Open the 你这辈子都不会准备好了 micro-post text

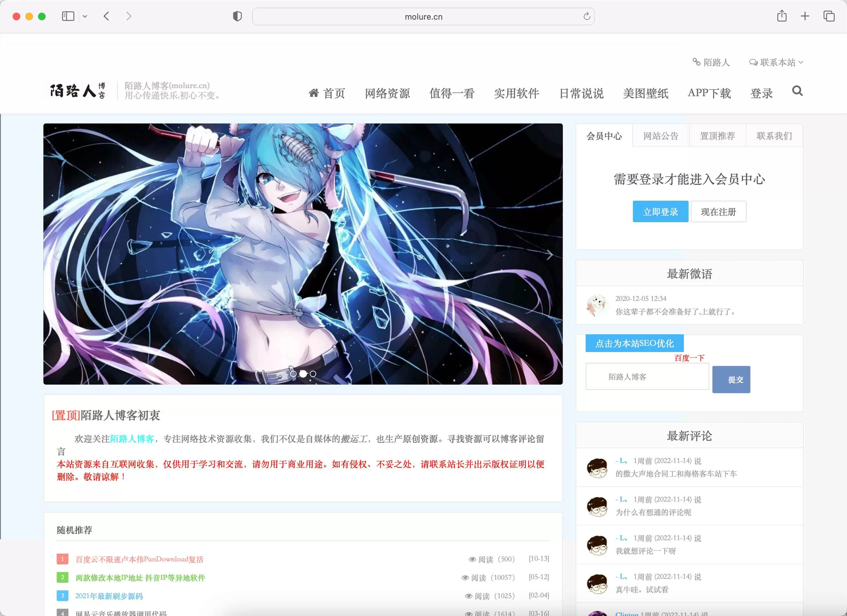[675, 311]
